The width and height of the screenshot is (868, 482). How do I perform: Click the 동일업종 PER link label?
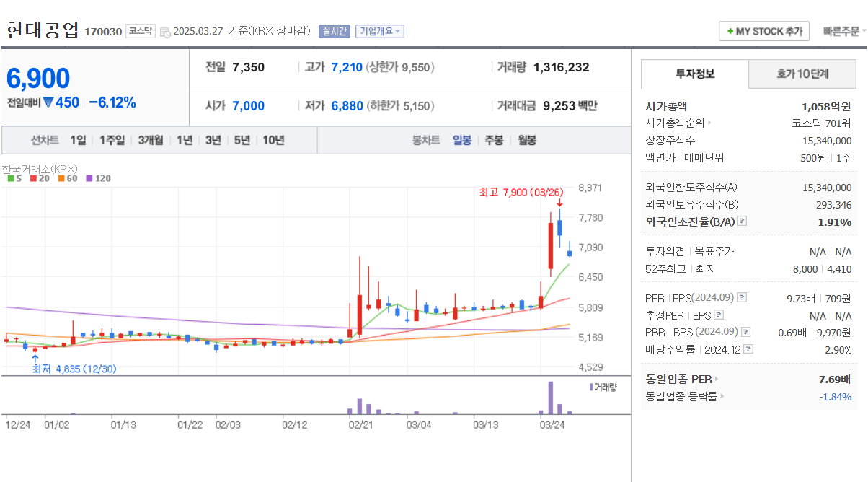[679, 379]
